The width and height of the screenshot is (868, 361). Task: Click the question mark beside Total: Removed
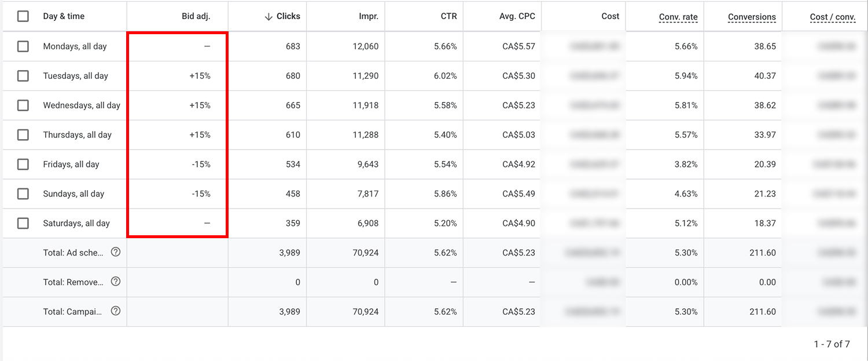(x=115, y=282)
